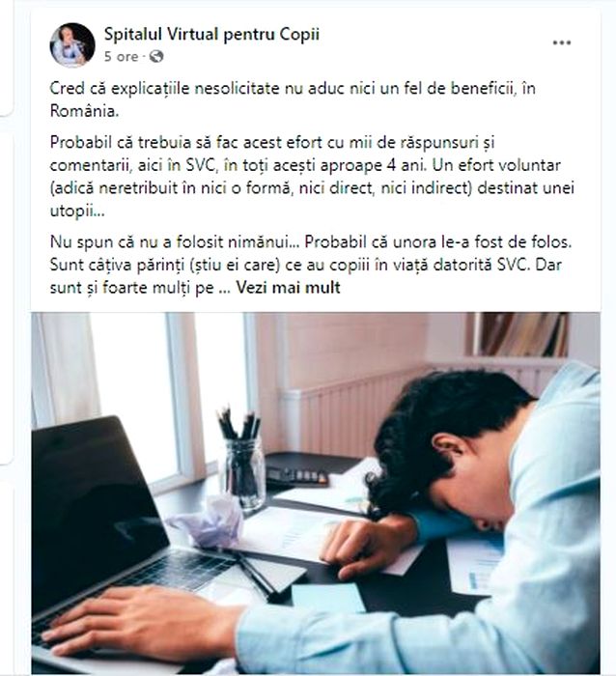Click the globe public audience icon
This screenshot has width=616, height=676.
pyautogui.click(x=156, y=56)
